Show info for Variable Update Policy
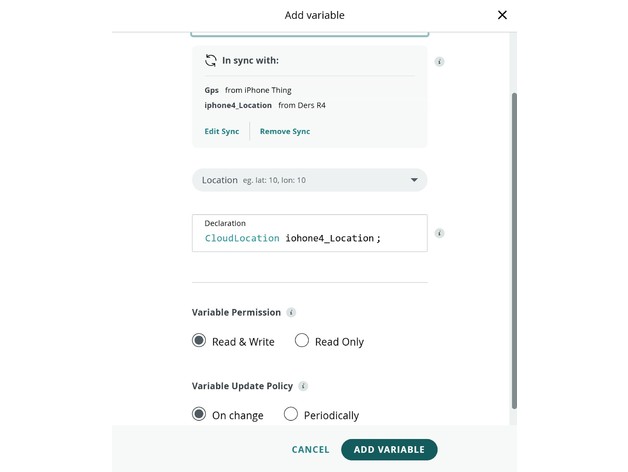628x472 pixels. coord(303,386)
